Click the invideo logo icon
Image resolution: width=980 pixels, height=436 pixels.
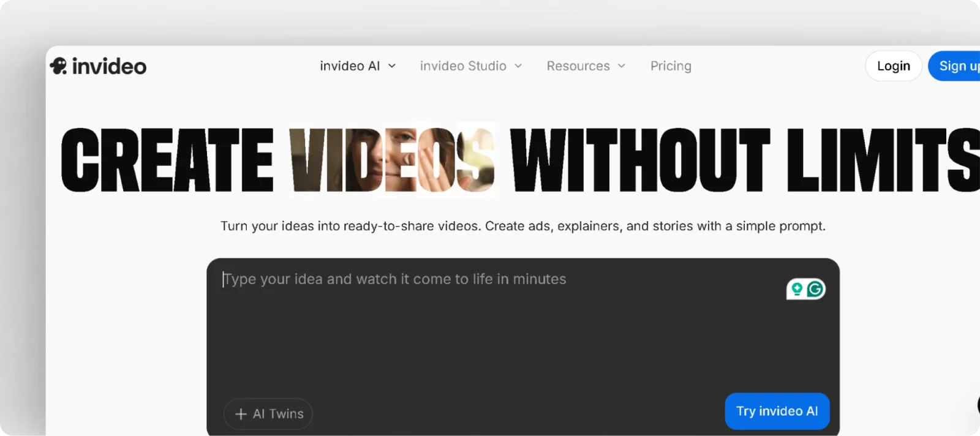(58, 66)
